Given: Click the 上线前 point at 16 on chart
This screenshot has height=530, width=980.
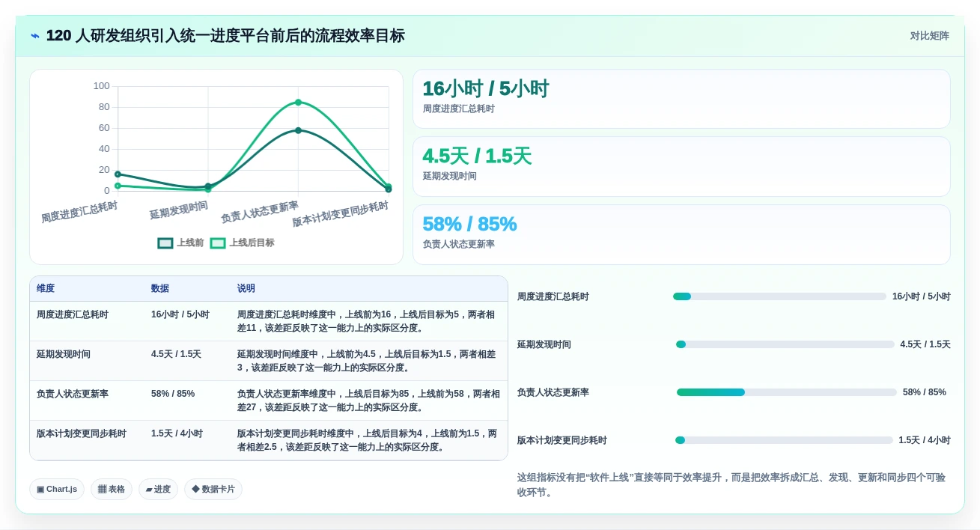Looking at the screenshot, I should (118, 174).
